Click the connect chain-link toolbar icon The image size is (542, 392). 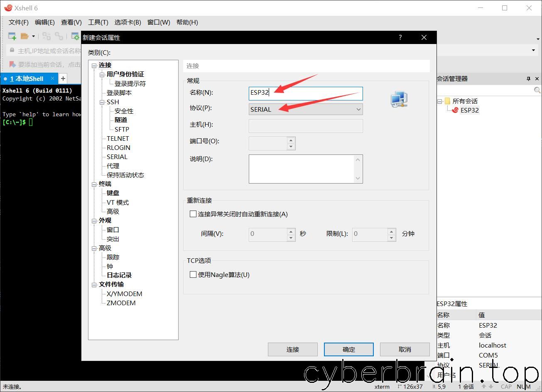(x=47, y=36)
